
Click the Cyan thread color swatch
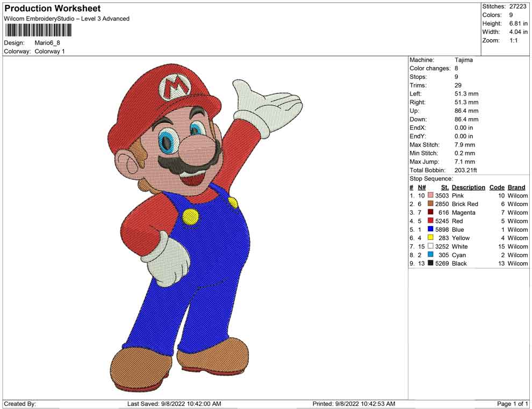[x=430, y=255]
